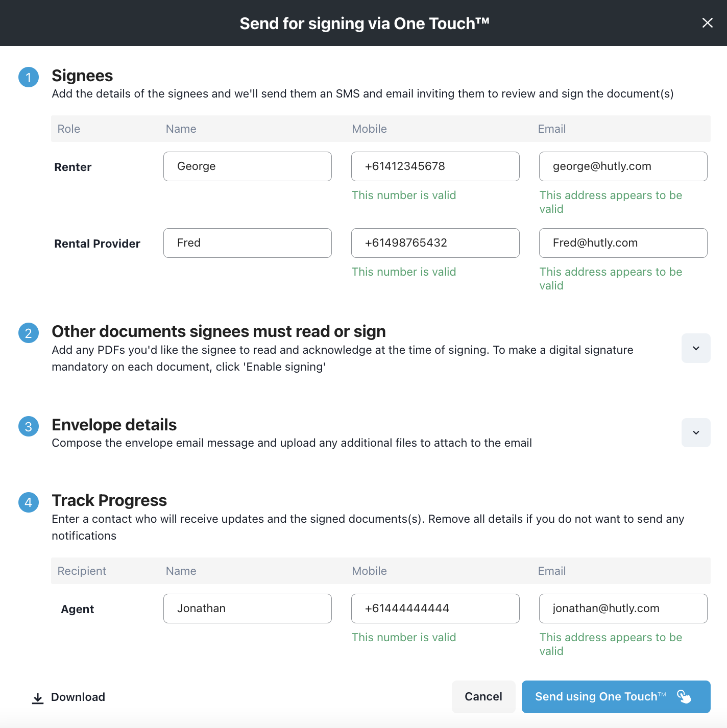This screenshot has width=727, height=728.
Task: Close the One Touch signing dialog
Action: click(707, 23)
